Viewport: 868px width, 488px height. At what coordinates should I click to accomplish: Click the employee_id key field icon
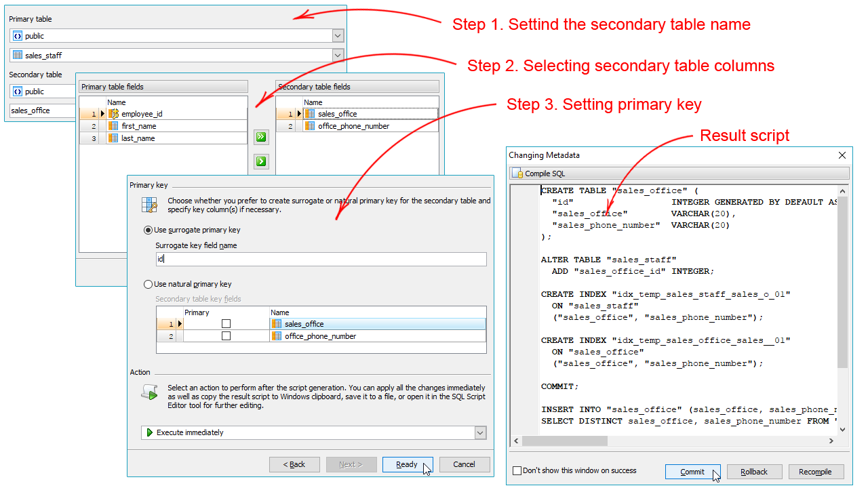pyautogui.click(x=113, y=114)
